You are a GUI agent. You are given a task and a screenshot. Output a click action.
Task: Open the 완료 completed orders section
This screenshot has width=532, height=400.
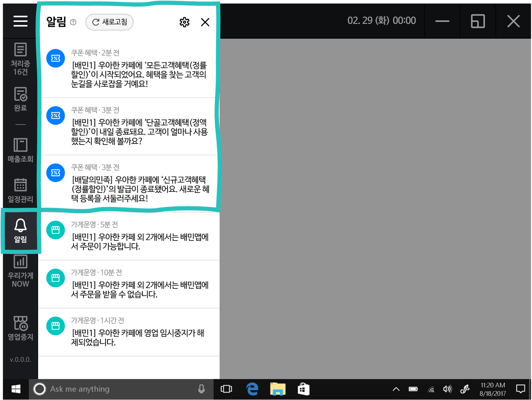click(x=20, y=99)
